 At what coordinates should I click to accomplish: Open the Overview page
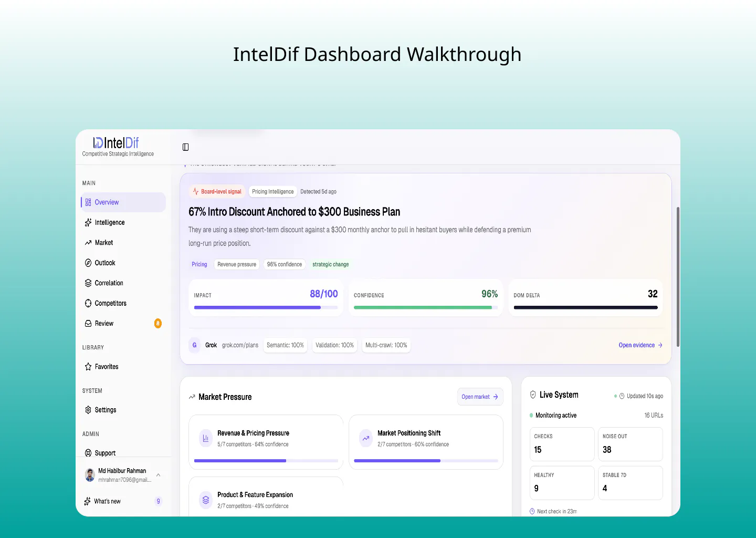click(x=123, y=202)
